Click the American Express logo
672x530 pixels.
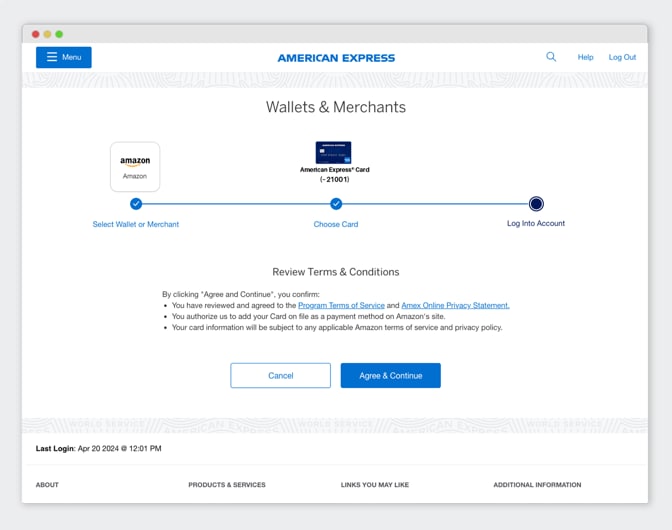(x=336, y=58)
